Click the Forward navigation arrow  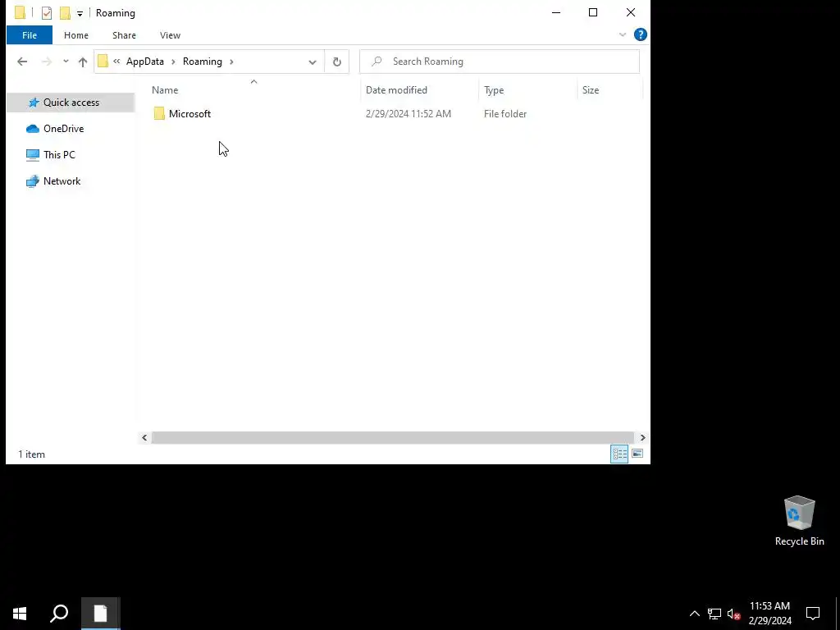pyautogui.click(x=47, y=62)
